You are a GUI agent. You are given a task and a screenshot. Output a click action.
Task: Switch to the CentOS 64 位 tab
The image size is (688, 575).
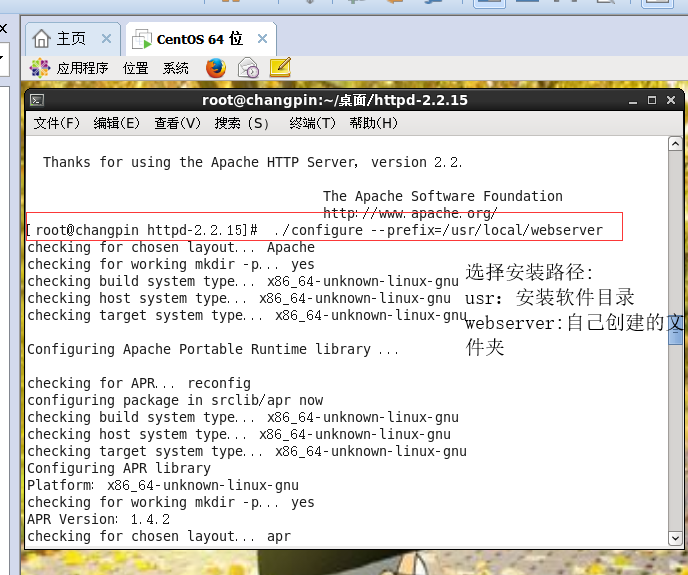201,39
